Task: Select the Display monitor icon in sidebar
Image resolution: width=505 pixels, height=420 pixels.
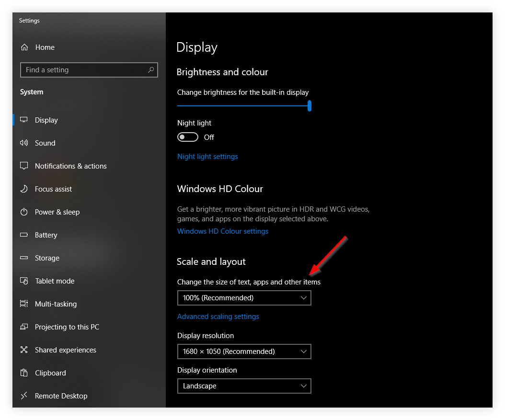Action: coord(24,120)
